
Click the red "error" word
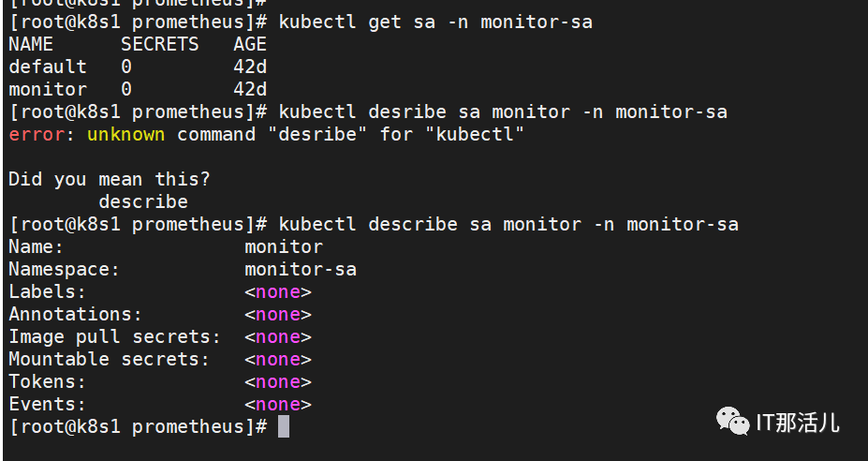[x=37, y=134]
